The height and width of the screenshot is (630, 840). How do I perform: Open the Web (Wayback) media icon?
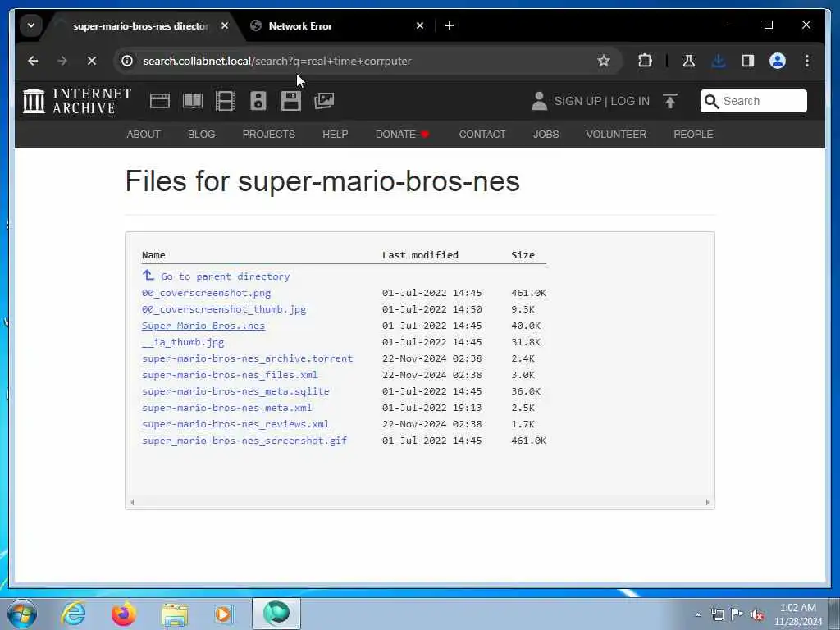point(160,101)
